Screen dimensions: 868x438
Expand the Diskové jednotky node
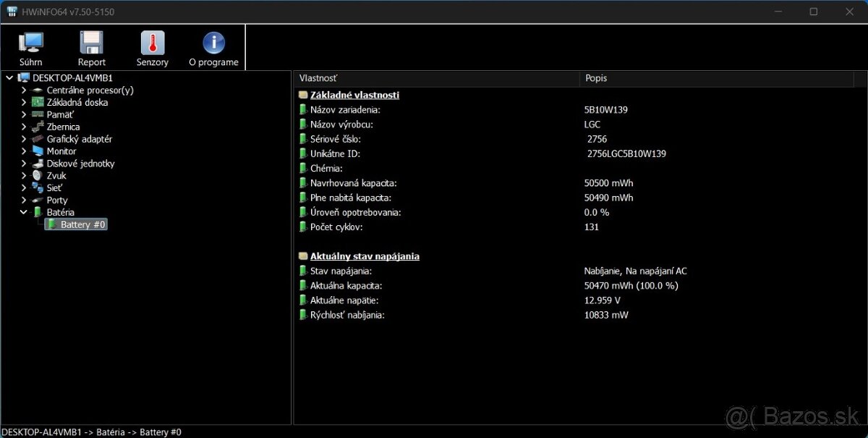23,163
